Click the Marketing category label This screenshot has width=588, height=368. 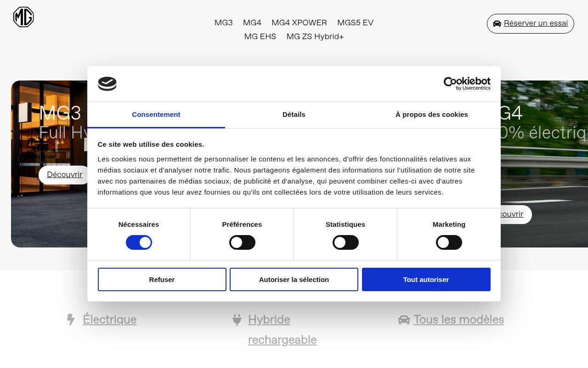tap(449, 224)
